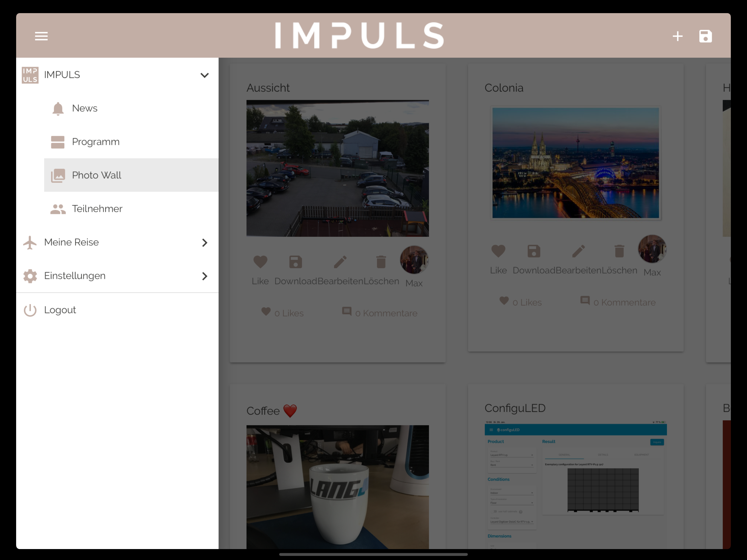Click the ConfiguLED card title
Screen dimensions: 747x560
coord(515,408)
